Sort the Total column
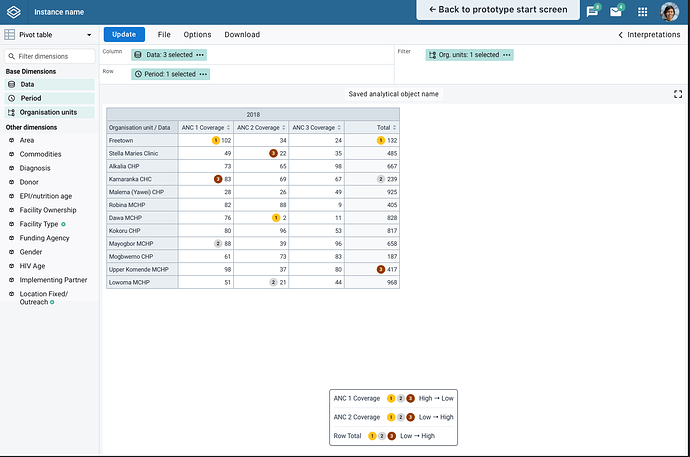This screenshot has height=457, width=690. coord(396,128)
